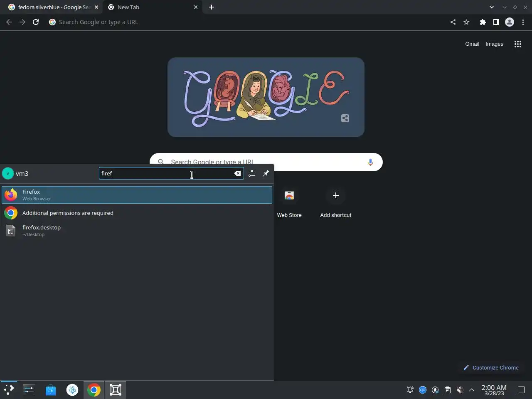Launch Firefox from the search results
Screen dimensions: 532x399
point(137,195)
